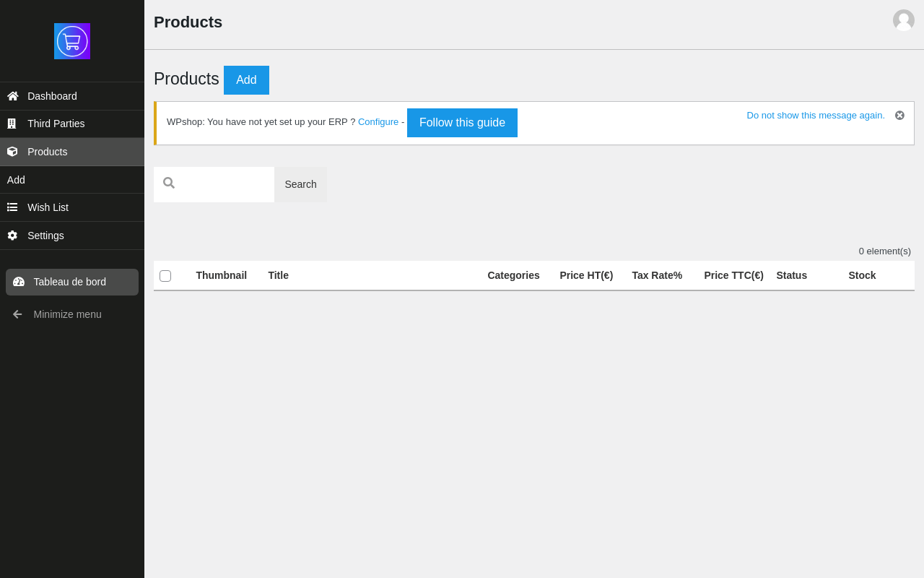924x578 pixels.
Task: Click the Categories column header
Action: pos(513,275)
